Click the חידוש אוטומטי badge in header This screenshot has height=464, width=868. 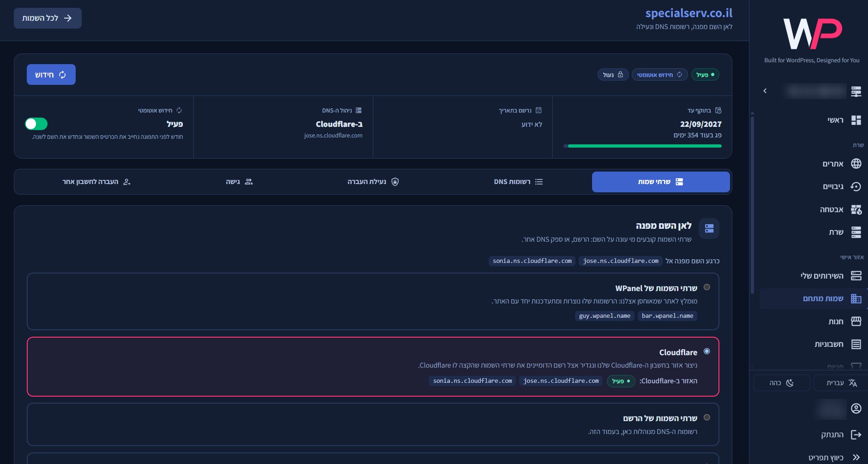coord(660,75)
